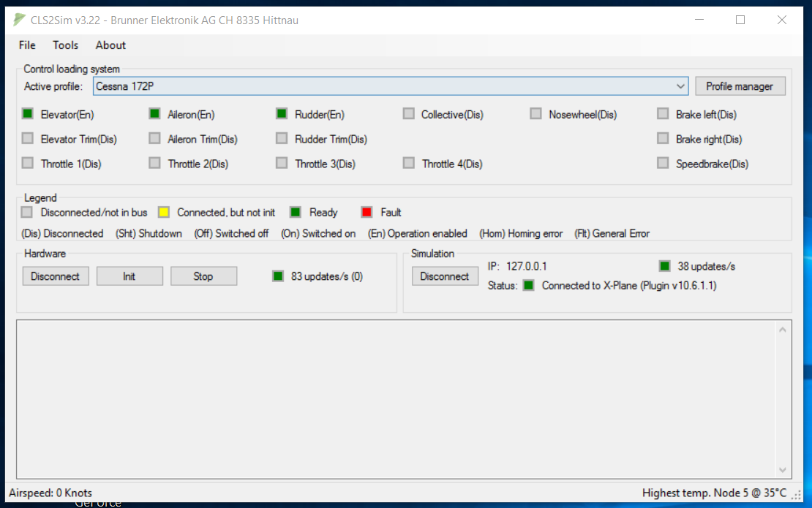Click the hardware updates green status indicator
Image resolution: width=812 pixels, height=508 pixels.
pos(278,276)
